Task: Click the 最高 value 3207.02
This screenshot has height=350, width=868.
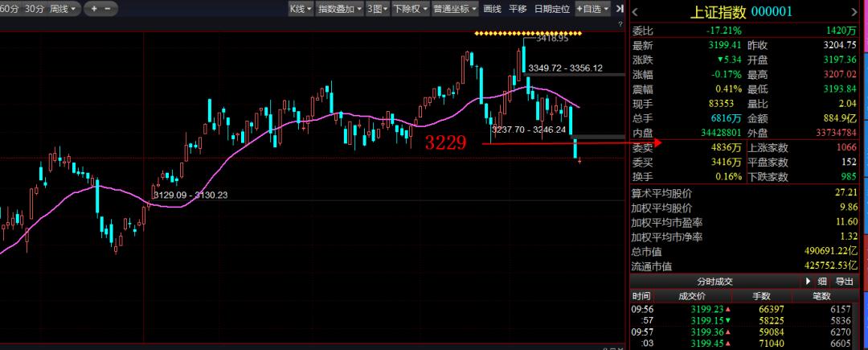Action: click(839, 74)
